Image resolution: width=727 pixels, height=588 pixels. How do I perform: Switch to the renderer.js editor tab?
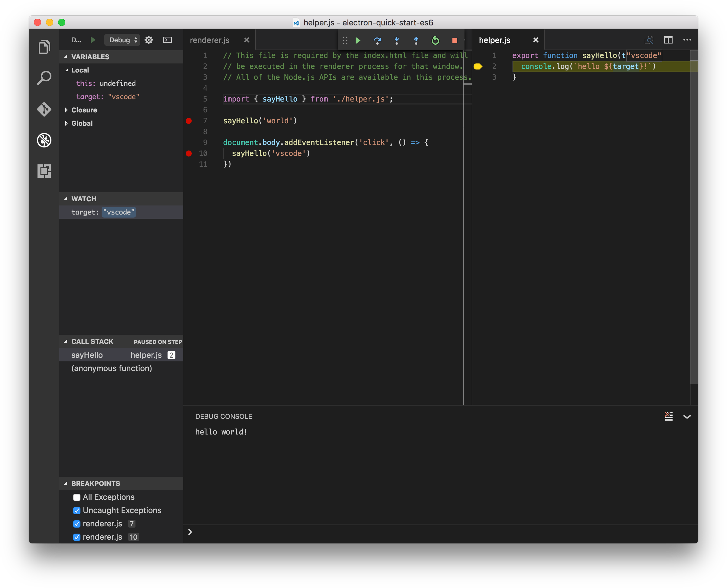point(210,40)
